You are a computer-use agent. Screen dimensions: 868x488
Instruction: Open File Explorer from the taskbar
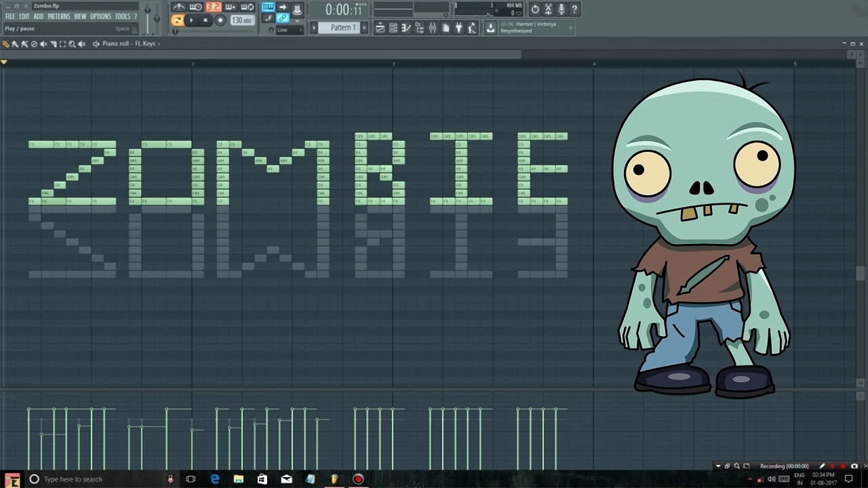click(239, 479)
